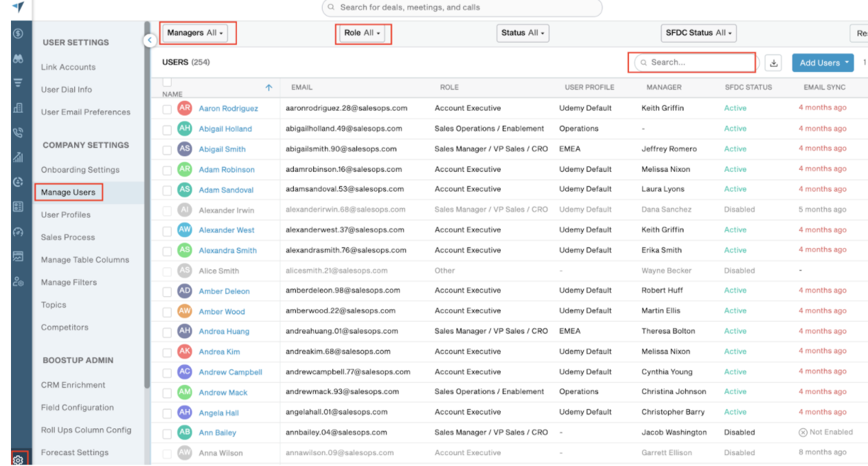Check the box for Angela Hall

[167, 413]
